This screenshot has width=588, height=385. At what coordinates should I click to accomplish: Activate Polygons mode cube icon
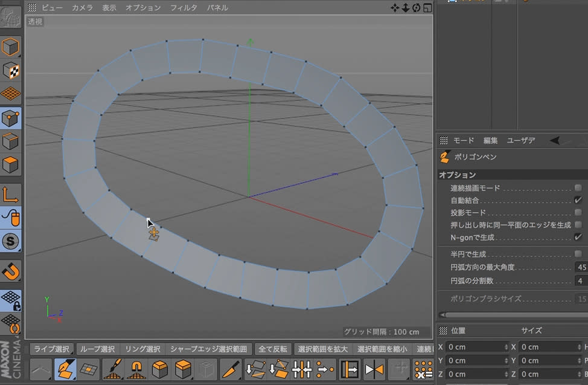coord(11,164)
